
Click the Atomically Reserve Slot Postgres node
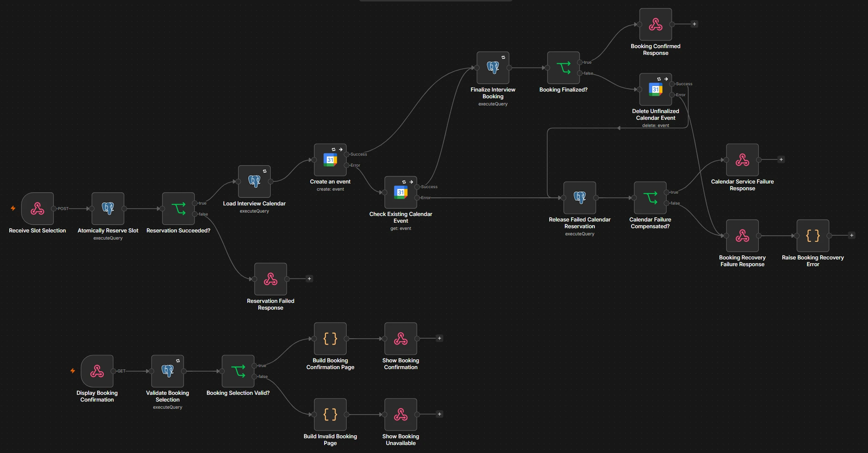coord(108,209)
